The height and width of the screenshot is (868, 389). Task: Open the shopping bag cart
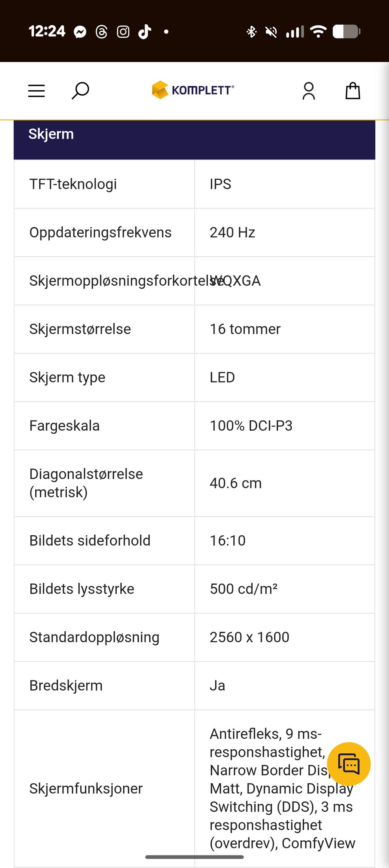pyautogui.click(x=353, y=91)
